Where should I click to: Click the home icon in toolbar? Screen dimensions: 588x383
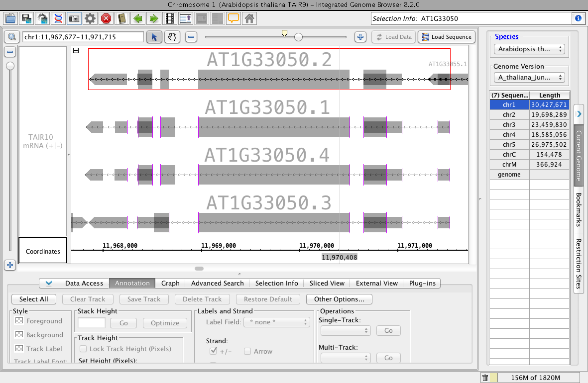[249, 19]
